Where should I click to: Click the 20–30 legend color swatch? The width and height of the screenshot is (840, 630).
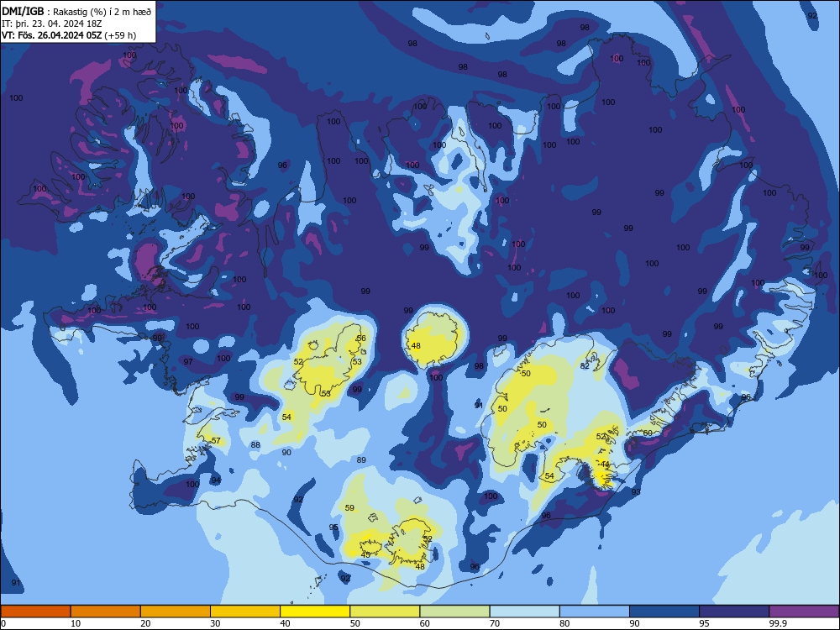click(x=176, y=612)
